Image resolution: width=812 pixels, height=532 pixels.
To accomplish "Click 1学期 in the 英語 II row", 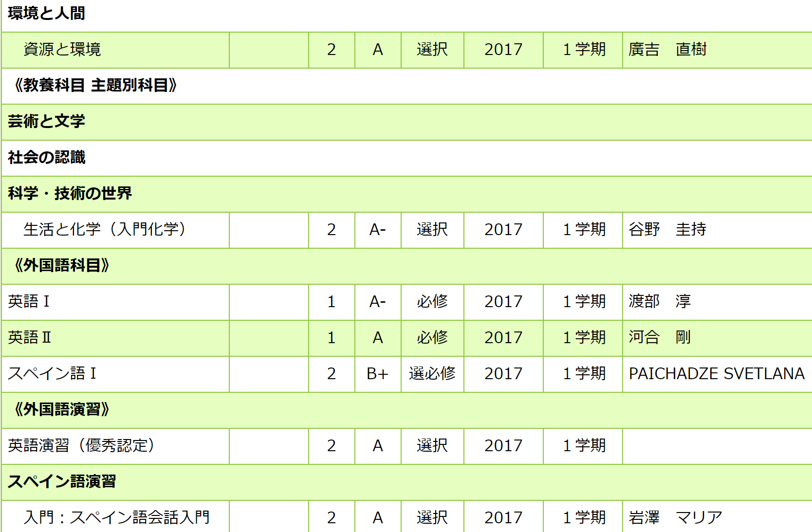I will pyautogui.click(x=584, y=337).
